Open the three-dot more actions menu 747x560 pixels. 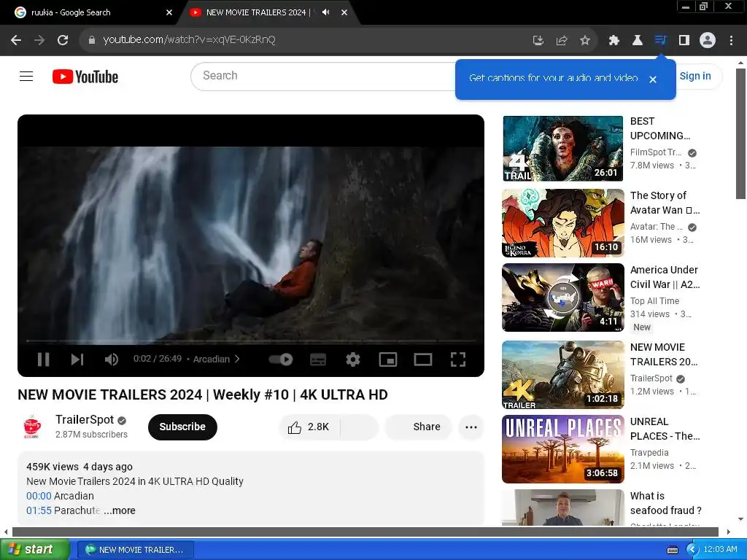pyautogui.click(x=471, y=427)
